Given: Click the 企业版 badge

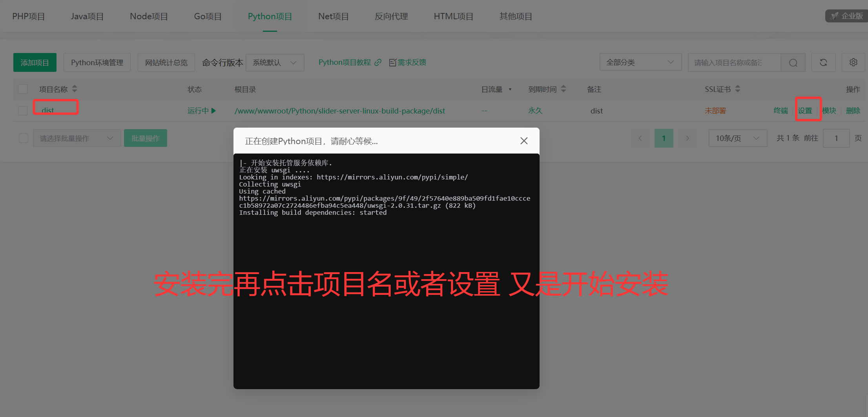Looking at the screenshot, I should [x=847, y=16].
